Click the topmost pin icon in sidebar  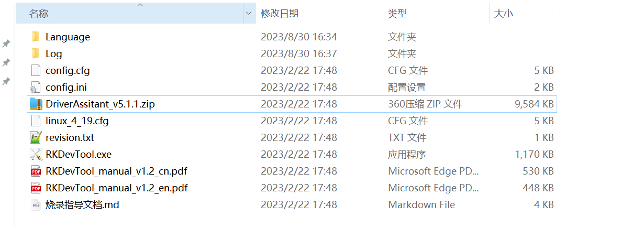(x=6, y=44)
